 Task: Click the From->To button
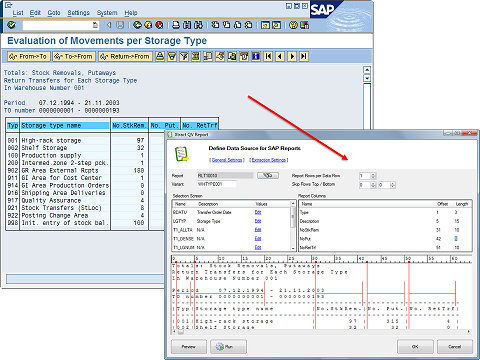pos(29,56)
